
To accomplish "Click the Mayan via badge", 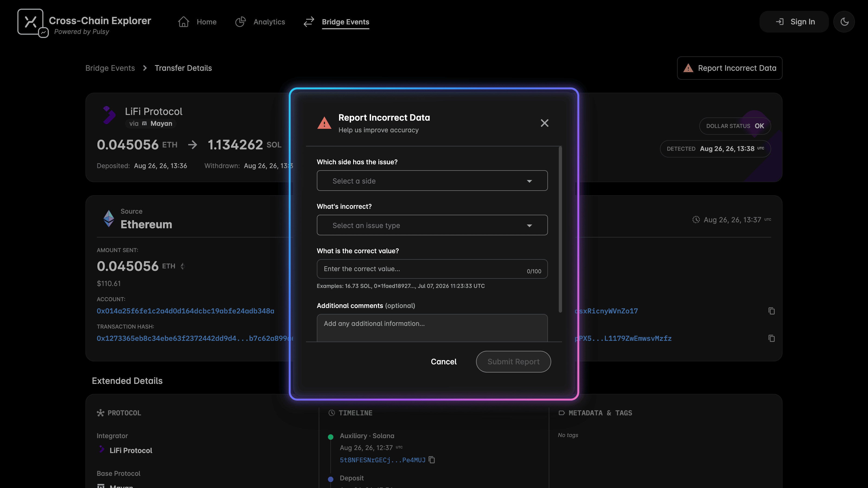I will [x=151, y=124].
